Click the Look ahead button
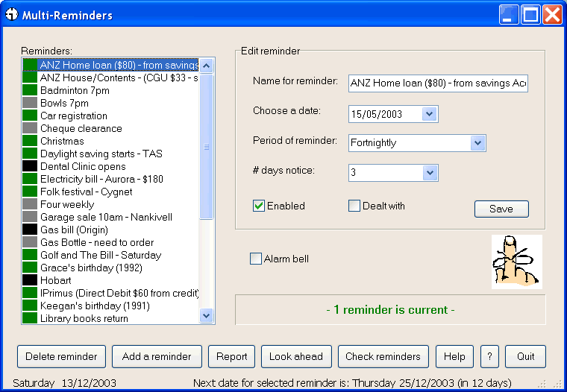567x392 pixels. click(x=296, y=356)
